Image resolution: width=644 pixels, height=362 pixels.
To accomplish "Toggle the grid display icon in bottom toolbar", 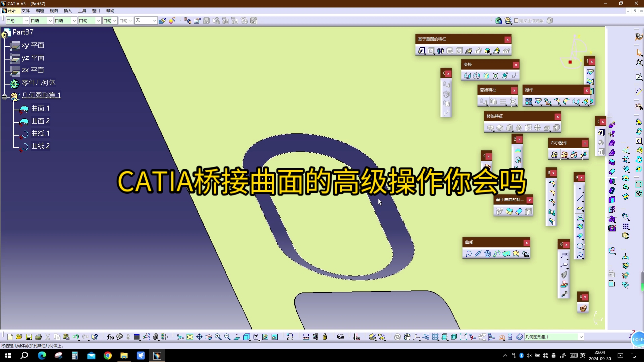I will [435, 337].
